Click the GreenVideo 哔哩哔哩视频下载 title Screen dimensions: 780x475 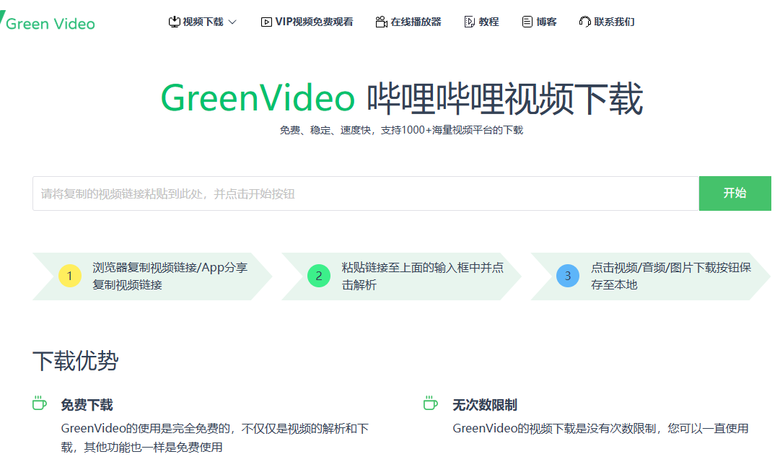pyautogui.click(x=401, y=98)
